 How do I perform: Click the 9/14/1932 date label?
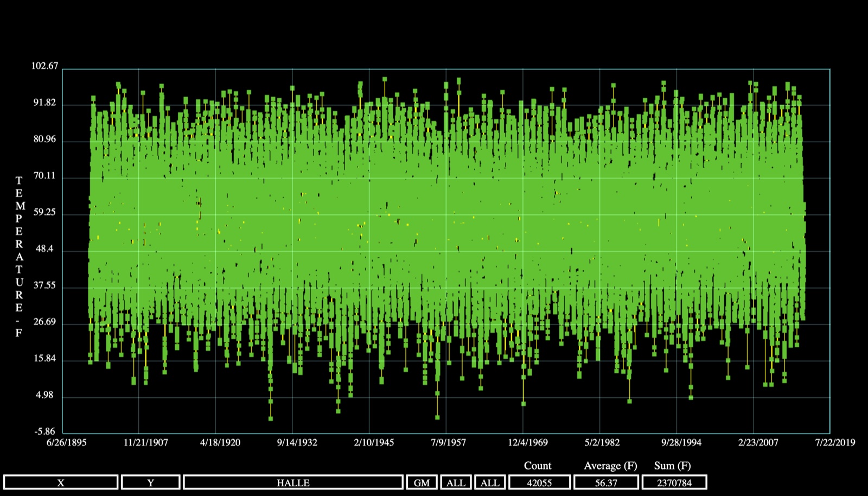click(297, 442)
